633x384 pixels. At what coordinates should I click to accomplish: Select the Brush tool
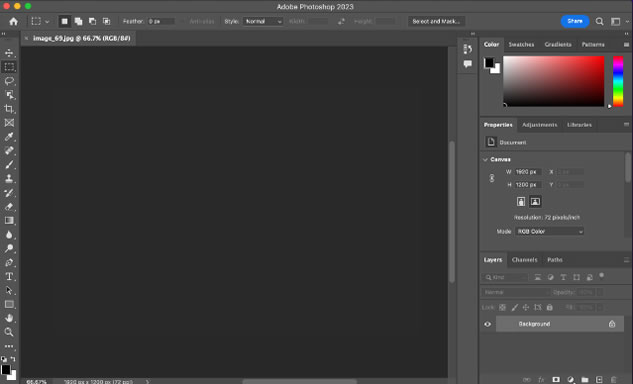point(9,165)
